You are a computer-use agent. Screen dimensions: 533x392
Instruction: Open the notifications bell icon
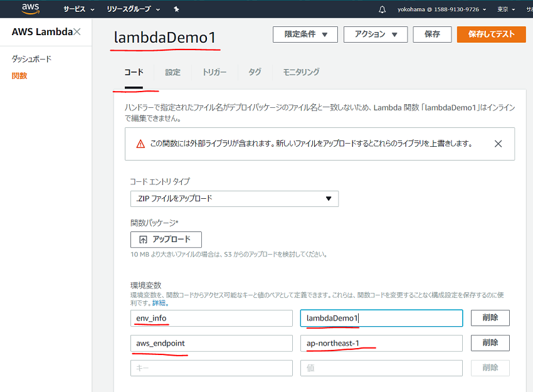[x=382, y=9]
